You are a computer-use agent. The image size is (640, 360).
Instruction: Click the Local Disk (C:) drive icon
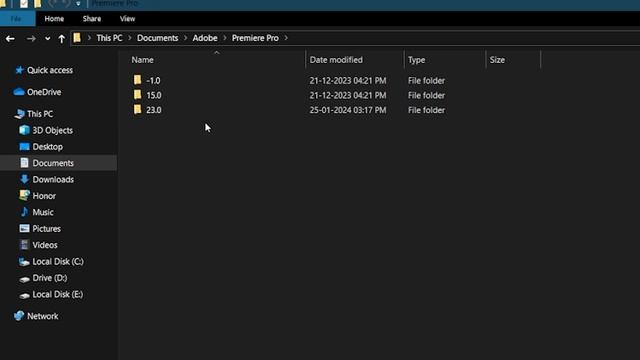point(24,262)
